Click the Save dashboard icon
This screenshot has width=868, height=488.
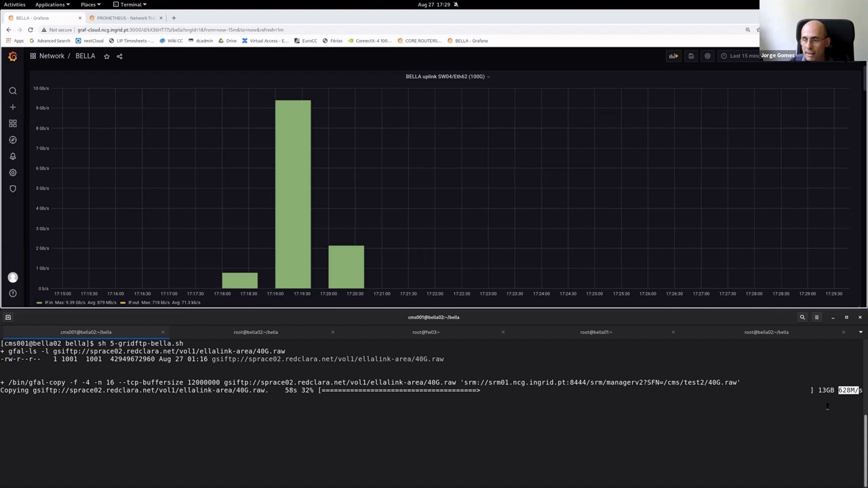(x=691, y=56)
